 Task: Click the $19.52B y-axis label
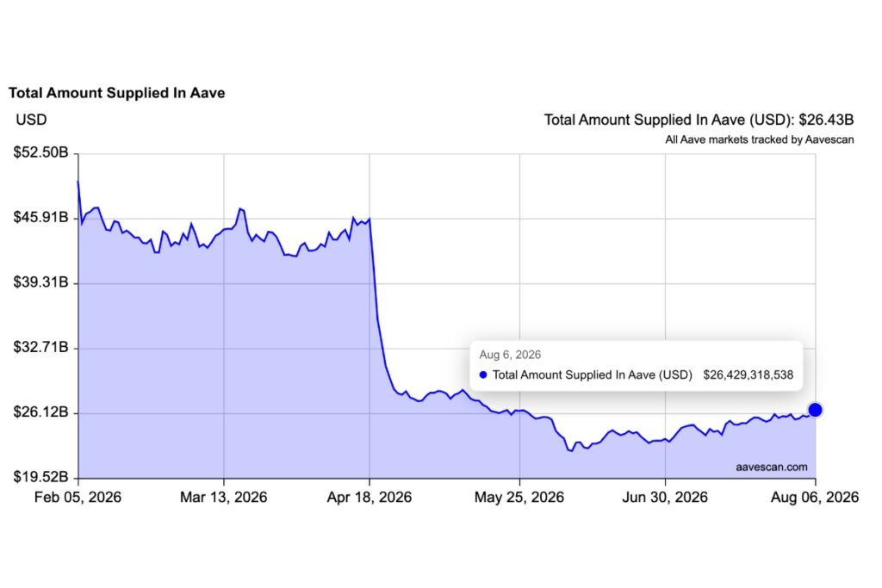(x=41, y=477)
